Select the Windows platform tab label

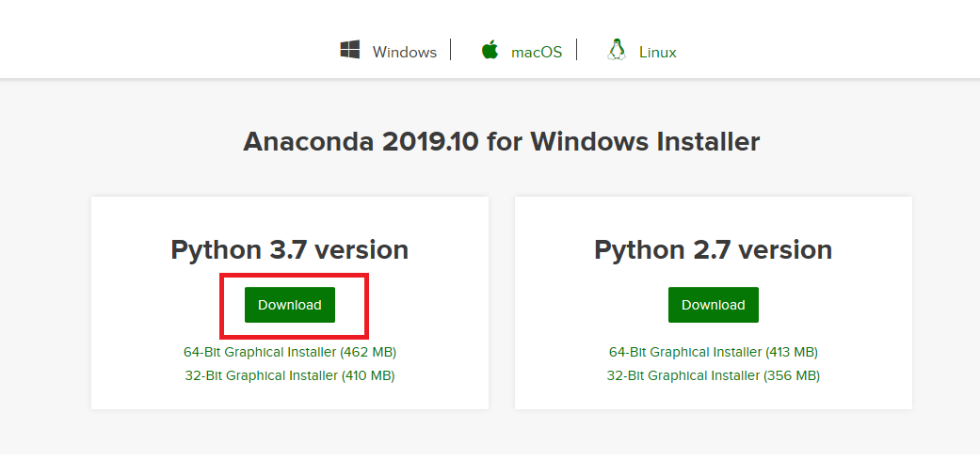click(x=405, y=52)
